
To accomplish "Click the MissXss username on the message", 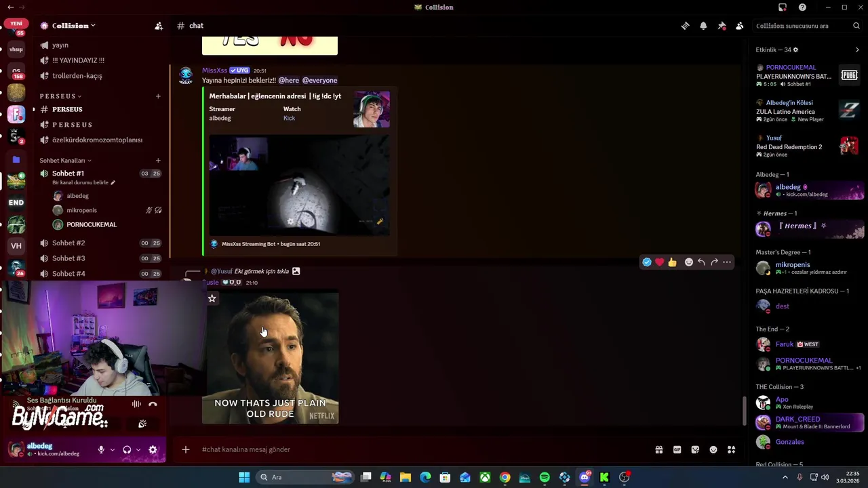I will 214,70.
